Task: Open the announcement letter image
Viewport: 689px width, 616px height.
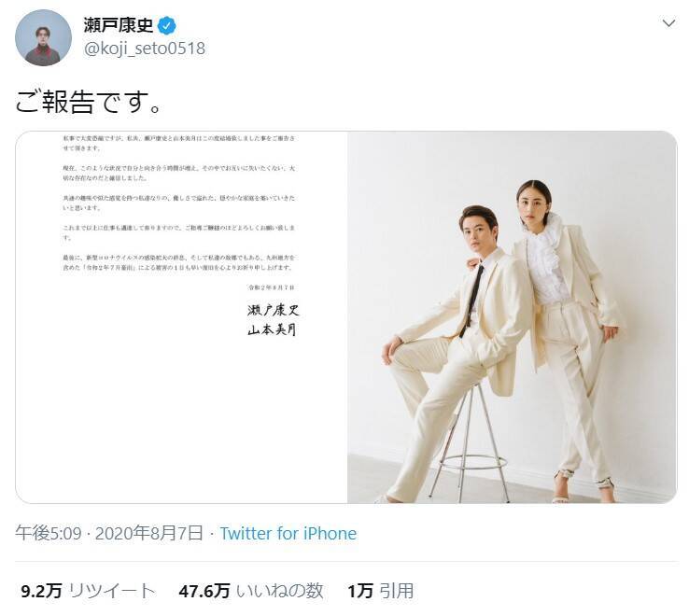Action: coord(181,317)
